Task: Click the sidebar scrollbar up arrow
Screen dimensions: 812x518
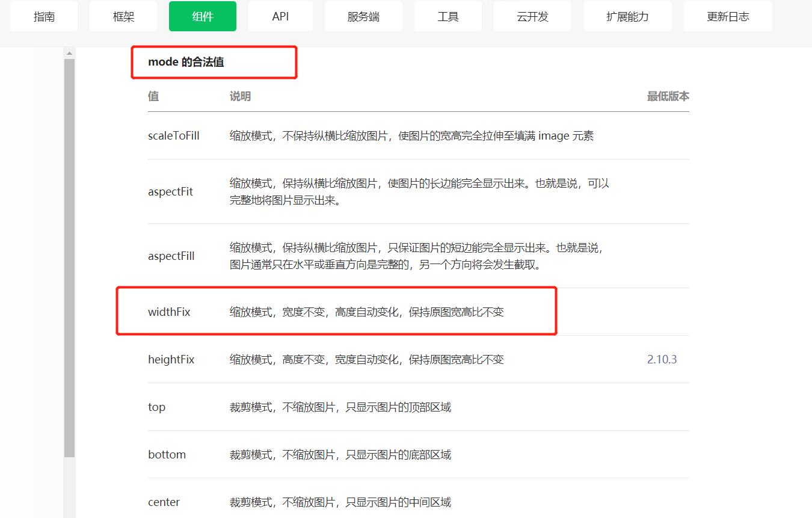Action: tap(69, 54)
